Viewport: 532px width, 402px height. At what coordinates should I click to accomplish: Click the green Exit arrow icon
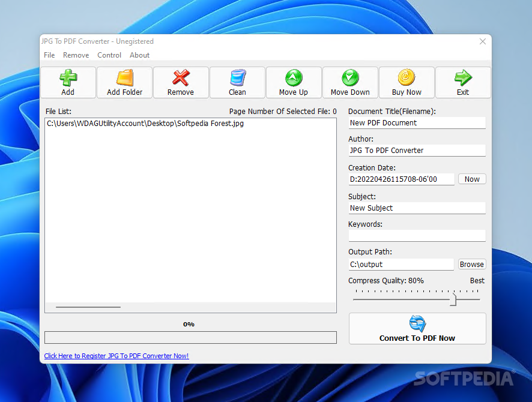click(x=463, y=77)
